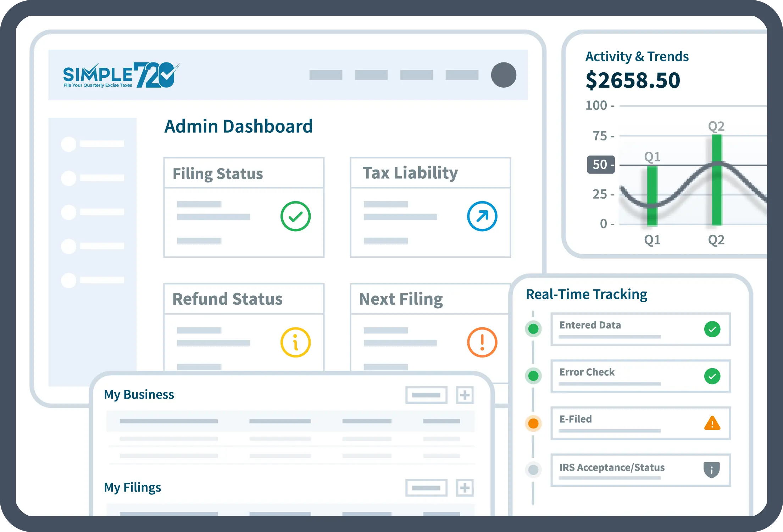783x532 pixels.
Task: Click the orange warning triangle on E-Filed
Action: click(x=712, y=423)
